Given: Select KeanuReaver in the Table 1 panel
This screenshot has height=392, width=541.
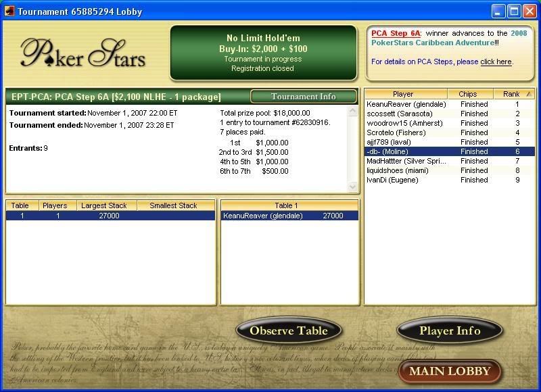Looking at the screenshot, I should (289, 216).
